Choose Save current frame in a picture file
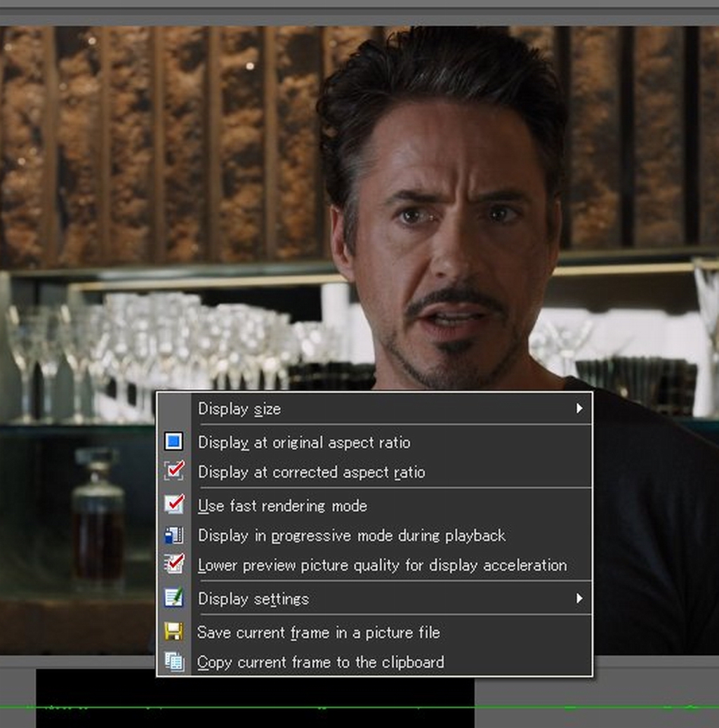Viewport: 719px width, 728px height. [x=374, y=633]
